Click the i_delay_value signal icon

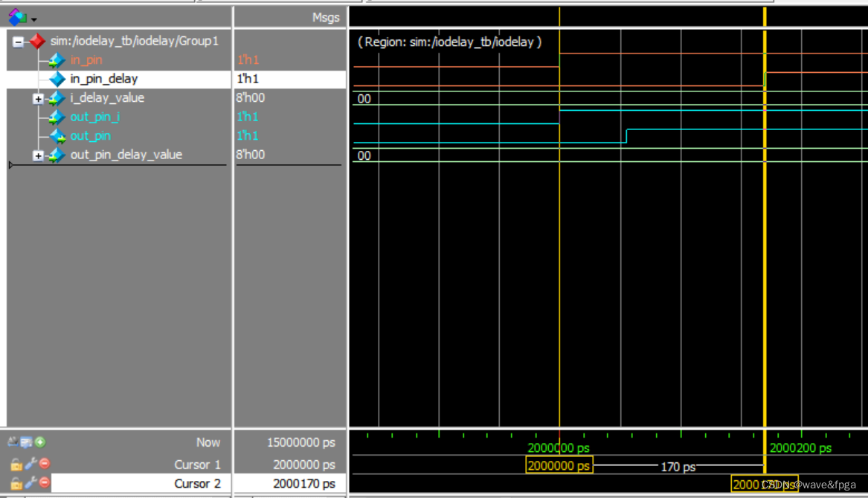click(57, 98)
